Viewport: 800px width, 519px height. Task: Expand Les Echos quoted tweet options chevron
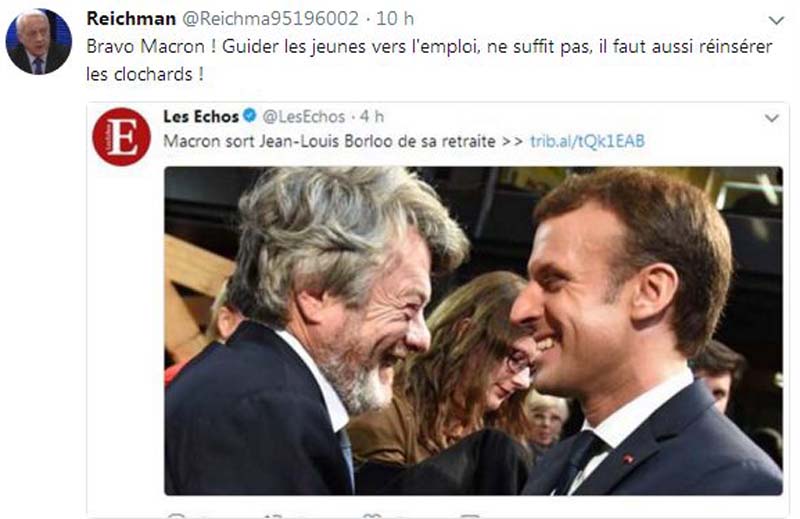(771, 118)
